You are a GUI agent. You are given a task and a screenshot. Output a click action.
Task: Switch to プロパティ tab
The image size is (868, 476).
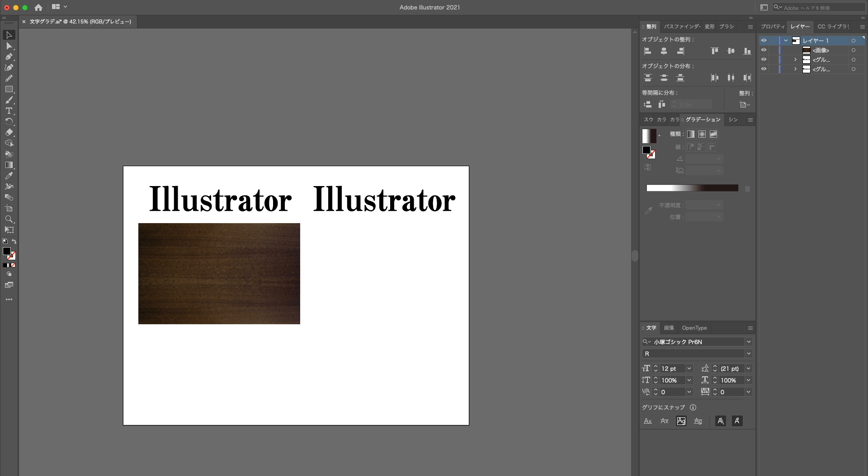point(773,27)
